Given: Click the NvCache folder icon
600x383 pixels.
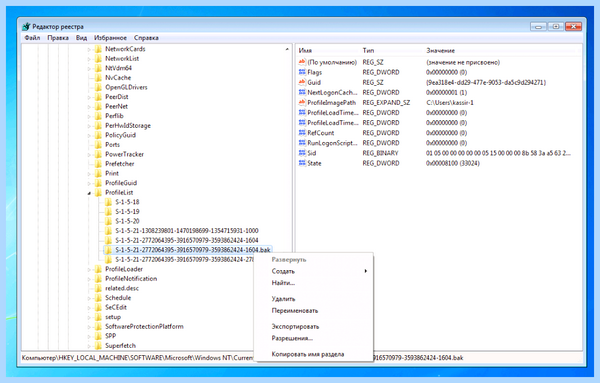Looking at the screenshot, I should coord(98,78).
